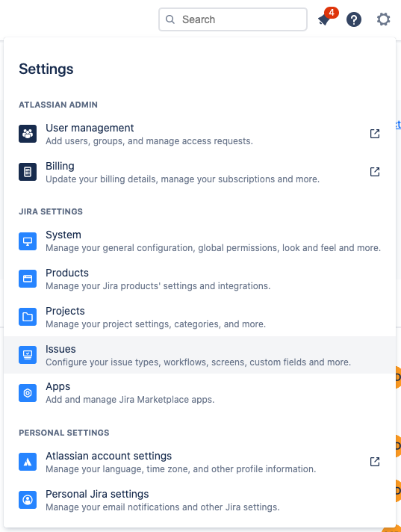Click the help question mark icon

pyautogui.click(x=353, y=19)
